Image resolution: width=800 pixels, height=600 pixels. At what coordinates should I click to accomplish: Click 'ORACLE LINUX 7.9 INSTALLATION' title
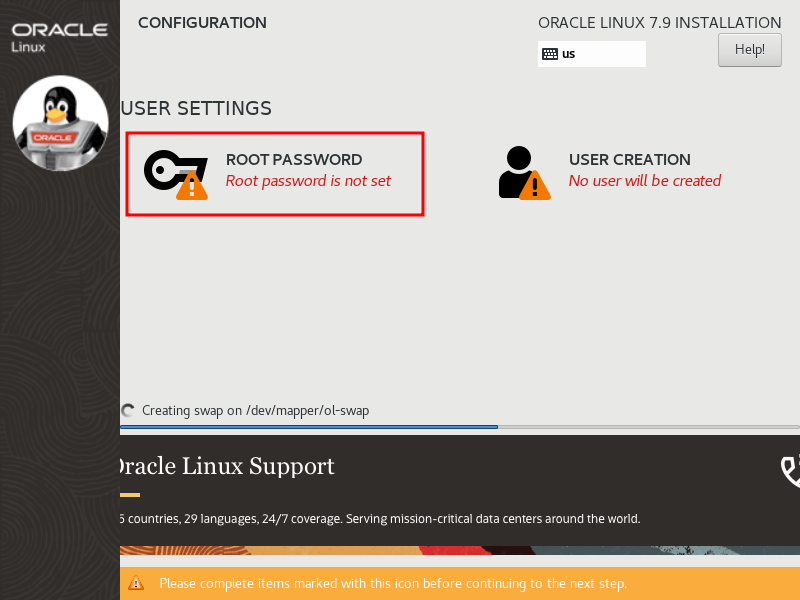tap(660, 23)
